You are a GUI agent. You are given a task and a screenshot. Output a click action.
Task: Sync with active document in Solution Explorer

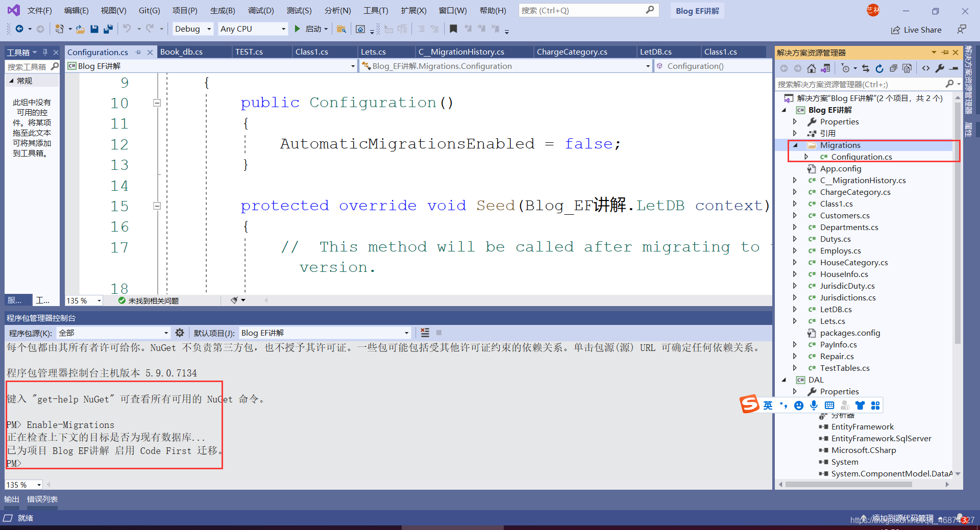click(866, 68)
